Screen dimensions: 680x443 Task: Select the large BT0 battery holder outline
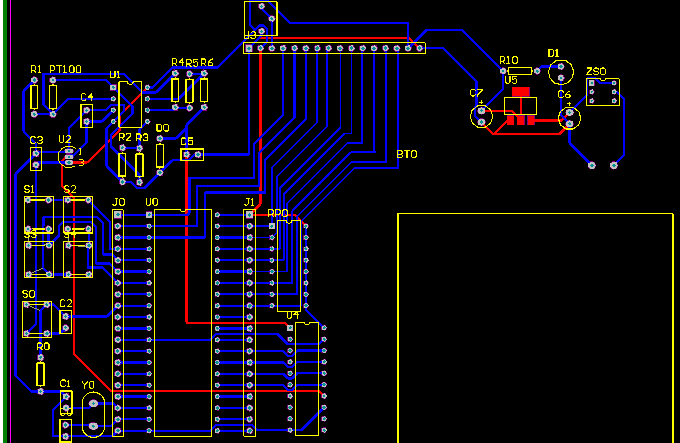click(535, 328)
